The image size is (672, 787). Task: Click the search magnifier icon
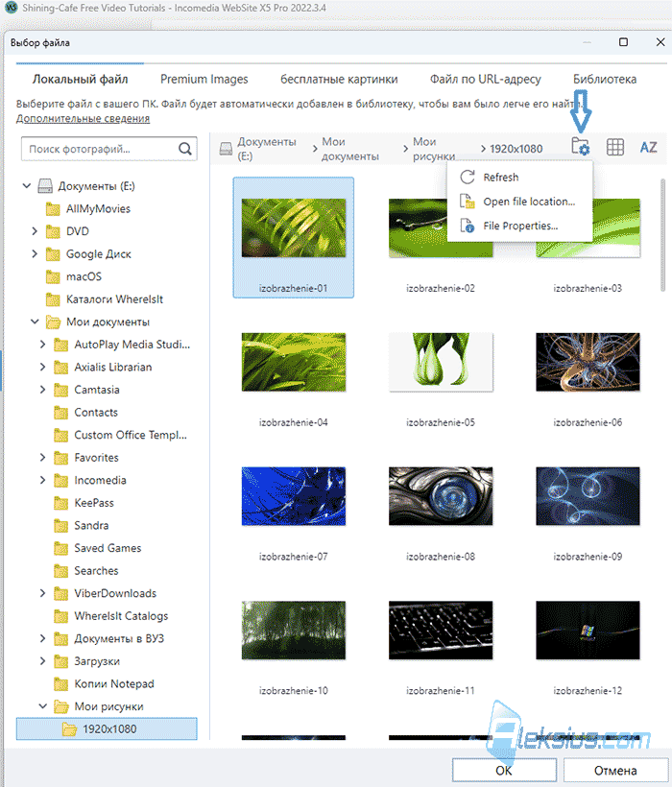pyautogui.click(x=184, y=149)
